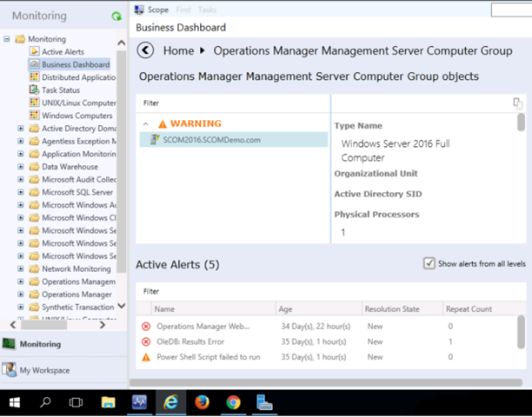Expand the Application Monitoring folder

pos(21,154)
